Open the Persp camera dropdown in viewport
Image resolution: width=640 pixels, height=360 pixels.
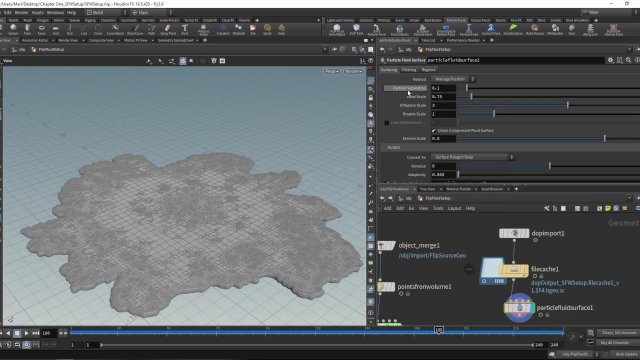point(331,71)
